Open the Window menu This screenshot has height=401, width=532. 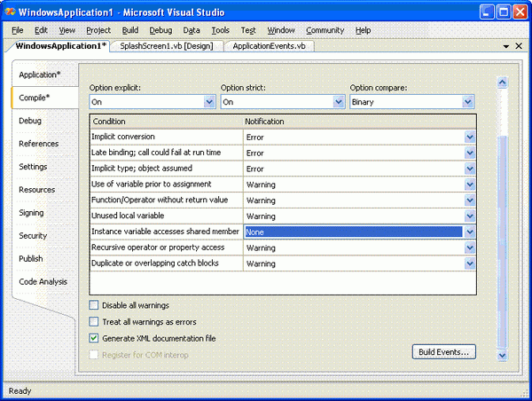tap(281, 30)
